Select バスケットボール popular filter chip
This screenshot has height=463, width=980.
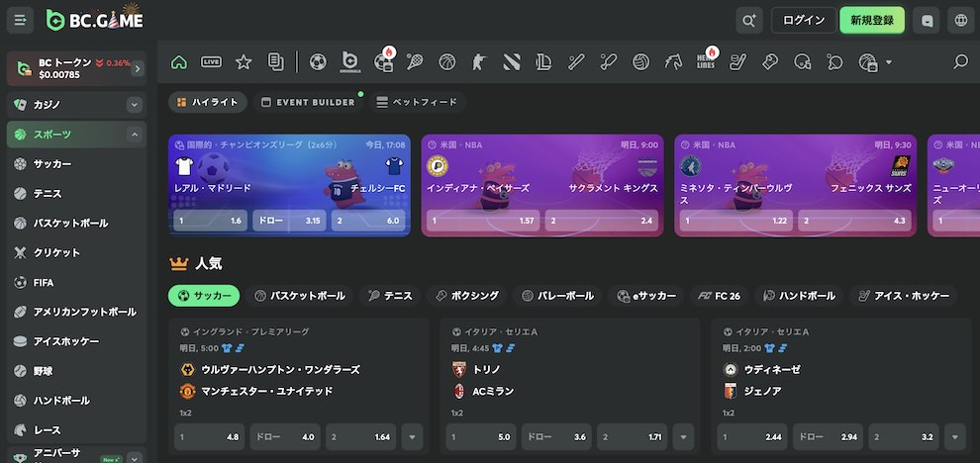tap(299, 296)
